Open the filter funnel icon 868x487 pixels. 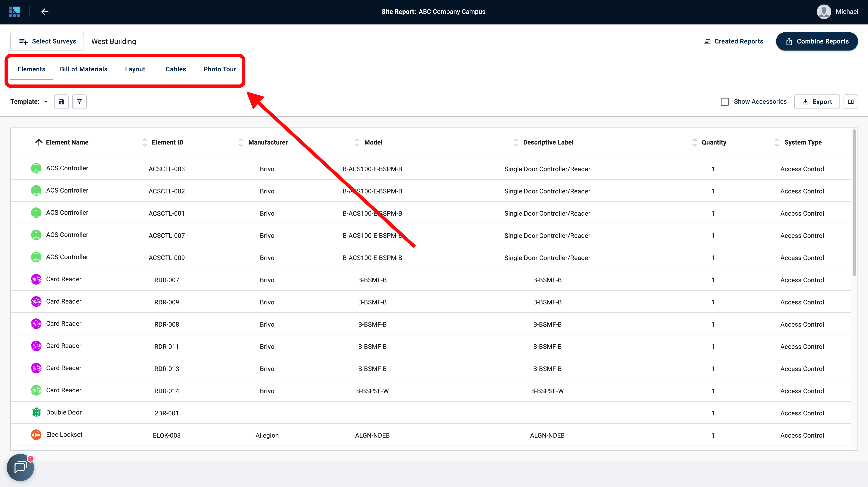tap(79, 102)
